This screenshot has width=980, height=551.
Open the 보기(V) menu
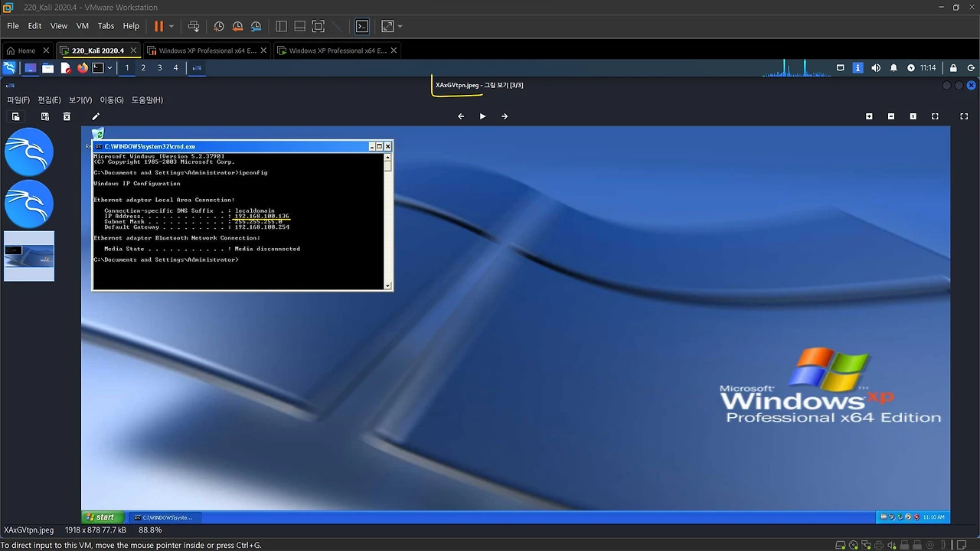pyautogui.click(x=80, y=99)
